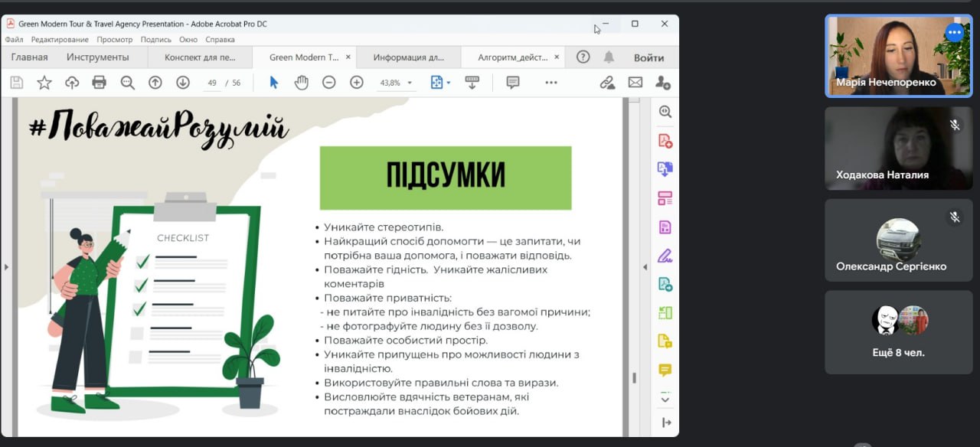
Task: Go to next page arrow
Action: [x=182, y=83]
